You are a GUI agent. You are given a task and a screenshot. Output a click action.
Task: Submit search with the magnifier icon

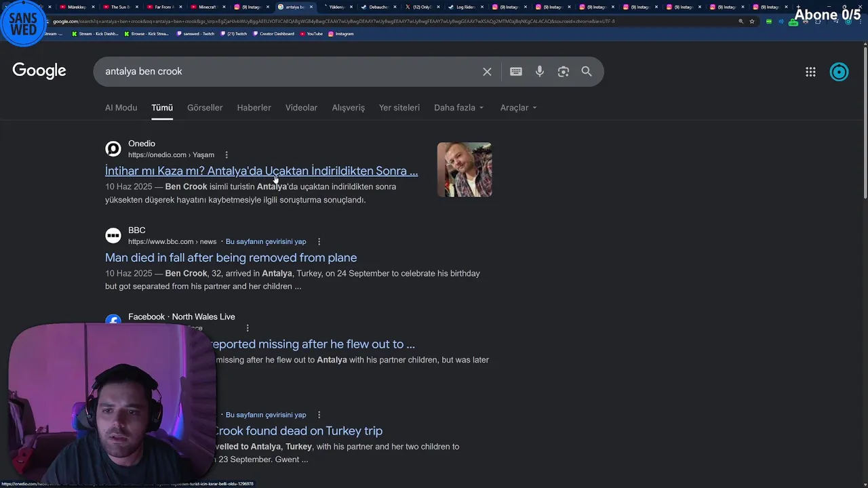click(587, 71)
